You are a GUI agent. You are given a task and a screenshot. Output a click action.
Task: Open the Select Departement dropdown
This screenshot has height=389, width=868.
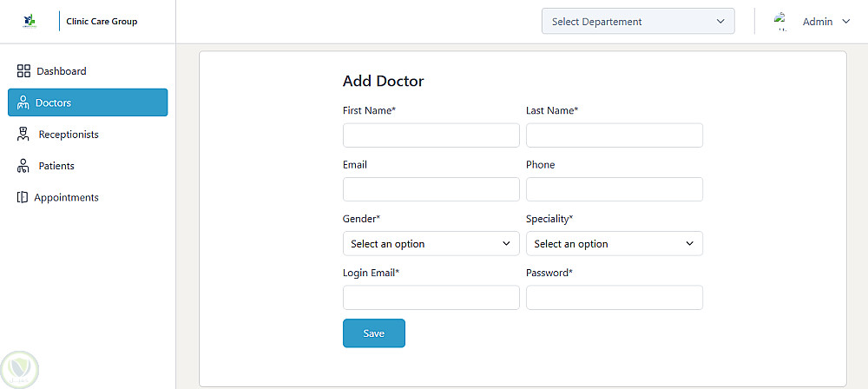pyautogui.click(x=638, y=22)
